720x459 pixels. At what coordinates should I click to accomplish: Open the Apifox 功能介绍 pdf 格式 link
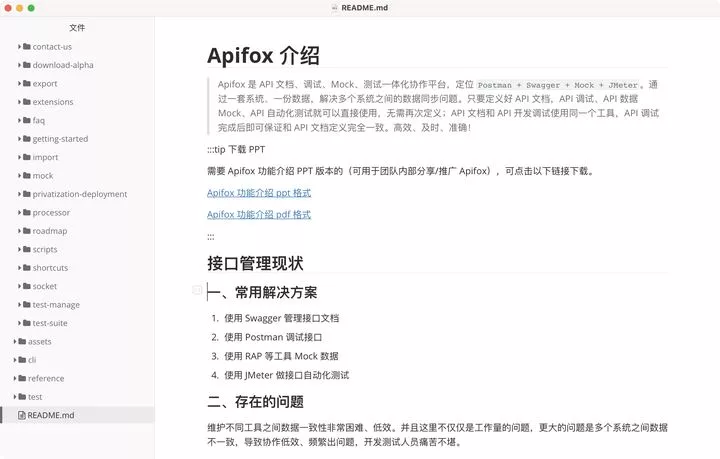[259, 215]
